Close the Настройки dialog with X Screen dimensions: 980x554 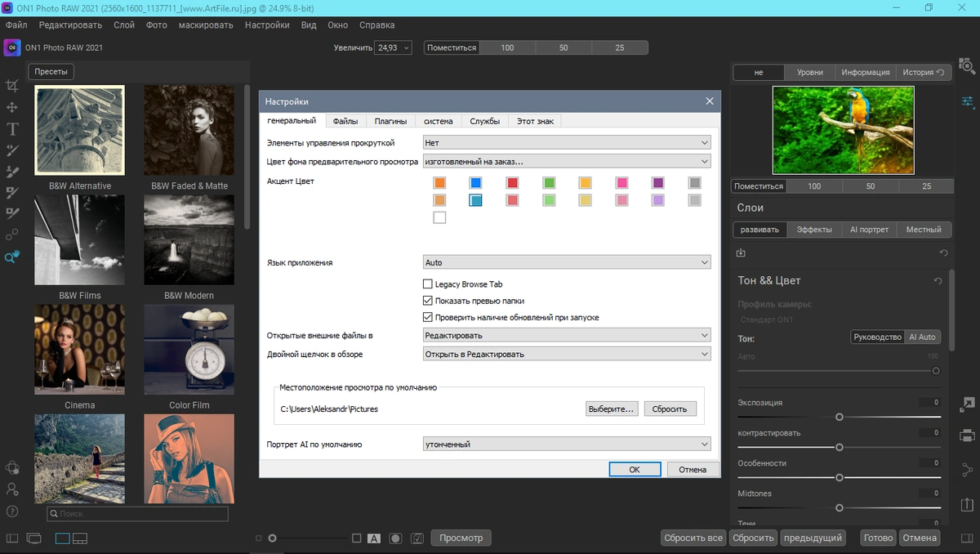pyautogui.click(x=709, y=101)
